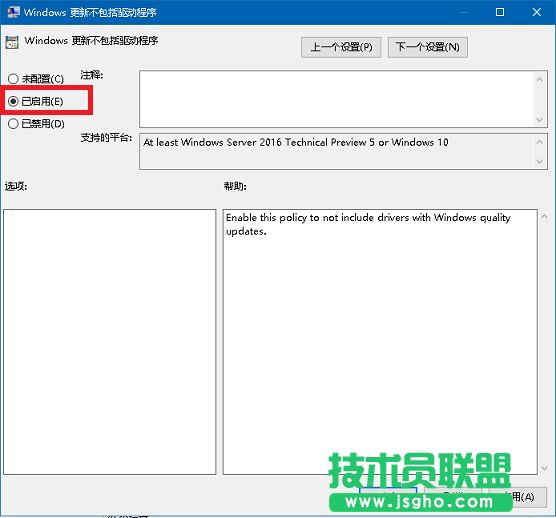Click the help panel scroll up arrow
This screenshot has height=518, width=556.
pos(544,216)
